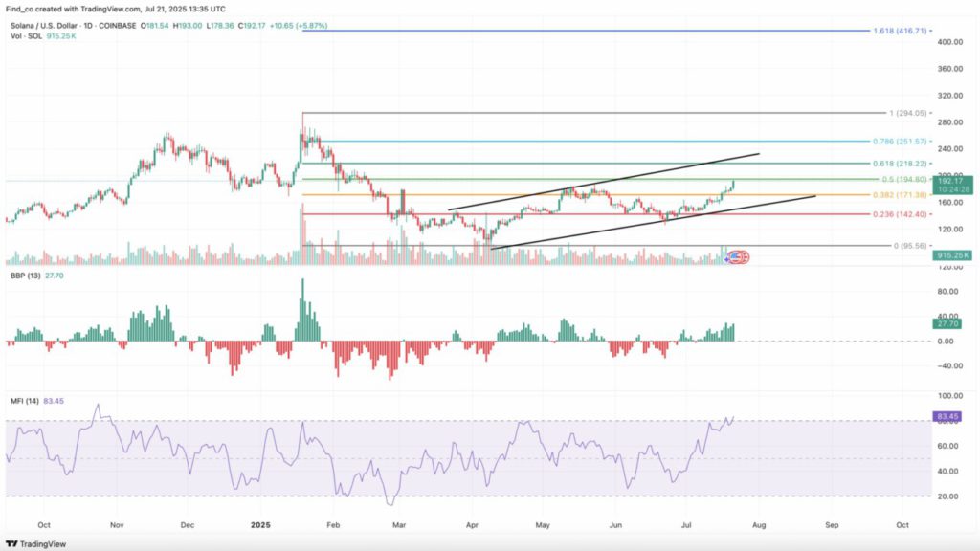The width and height of the screenshot is (980, 551).
Task: Select the 0.236 (142.40) red Fibonacci label
Action: [899, 214]
